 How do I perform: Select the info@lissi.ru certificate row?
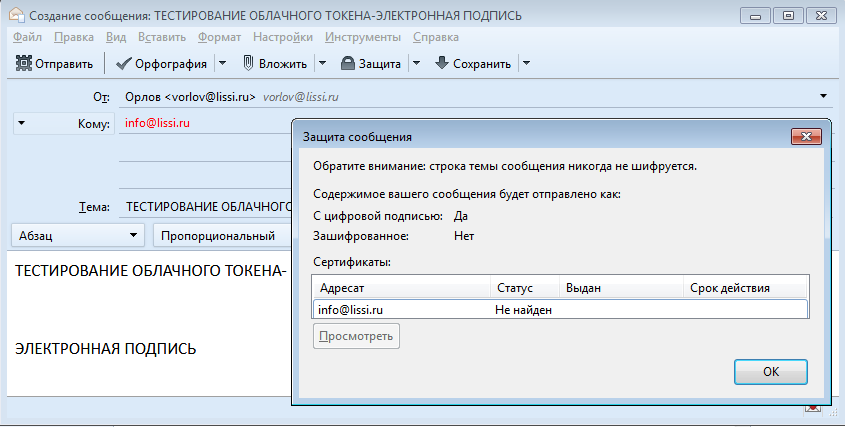click(560, 309)
